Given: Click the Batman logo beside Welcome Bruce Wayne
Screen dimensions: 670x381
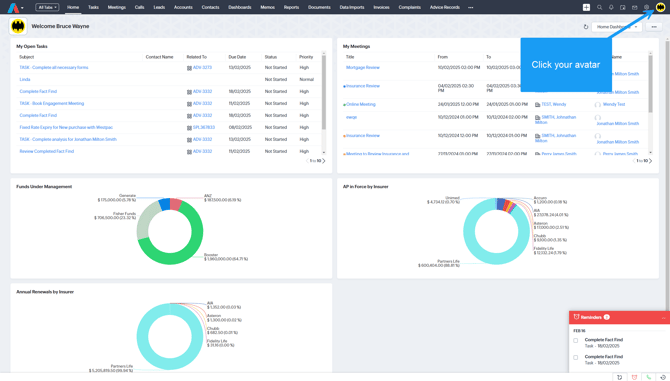Looking at the screenshot, I should pos(18,26).
